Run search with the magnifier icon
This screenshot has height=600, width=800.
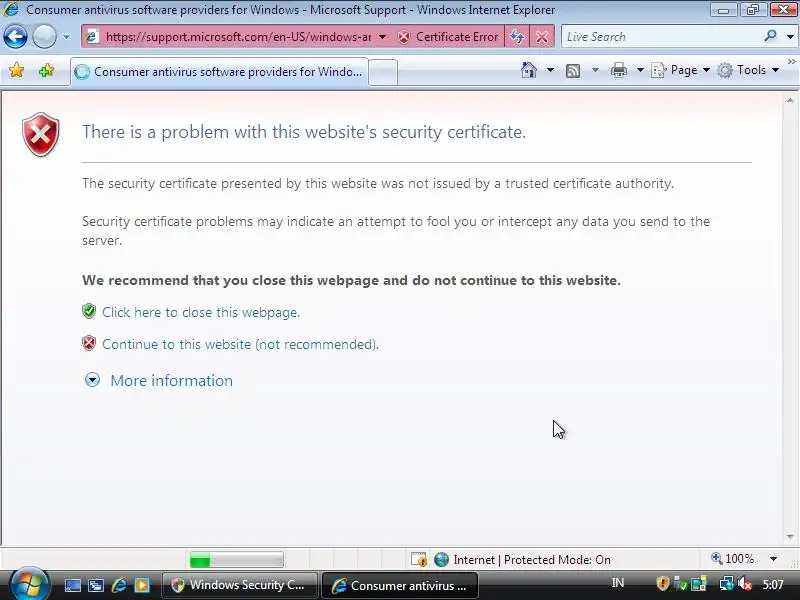770,36
